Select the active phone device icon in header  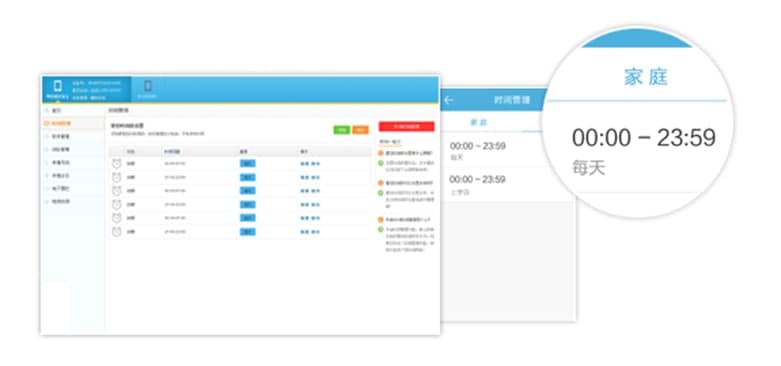58,86
